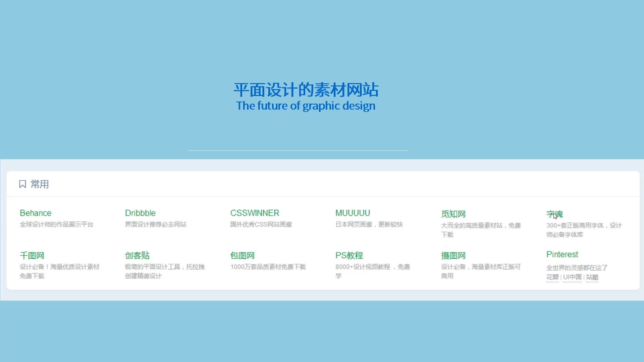Click the UI中国 sub-link under Pinterest

click(572, 277)
